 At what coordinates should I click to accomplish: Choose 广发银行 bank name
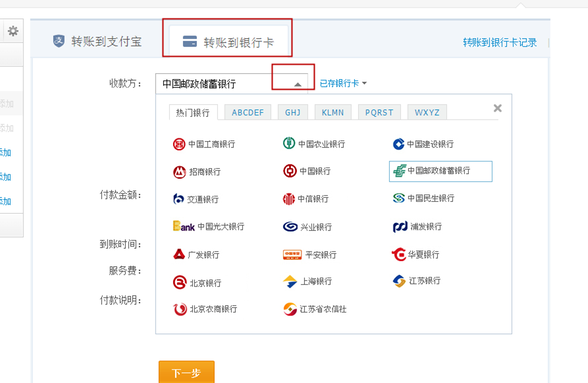pos(203,254)
